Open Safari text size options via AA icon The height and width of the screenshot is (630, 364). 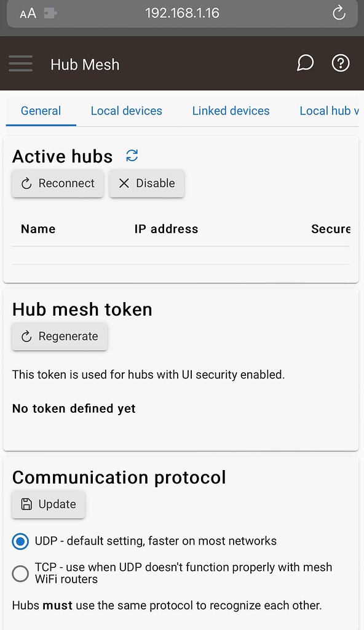click(x=27, y=12)
